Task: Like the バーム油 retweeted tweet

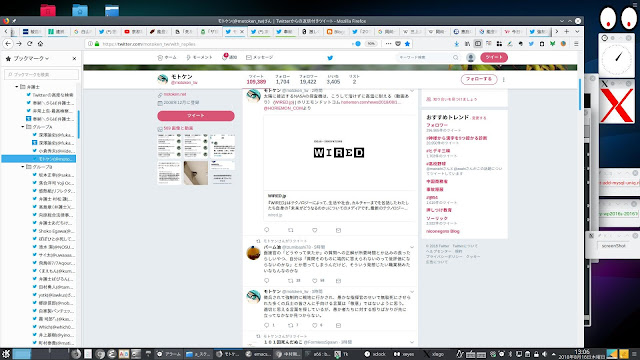Action: (315, 281)
